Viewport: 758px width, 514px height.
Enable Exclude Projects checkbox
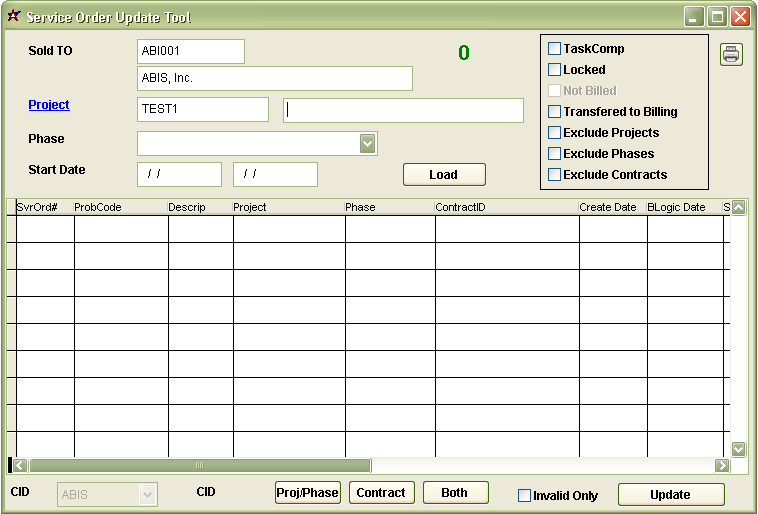click(555, 133)
